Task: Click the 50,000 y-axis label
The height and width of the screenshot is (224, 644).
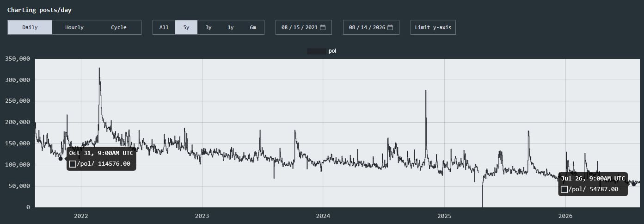Action: point(19,186)
